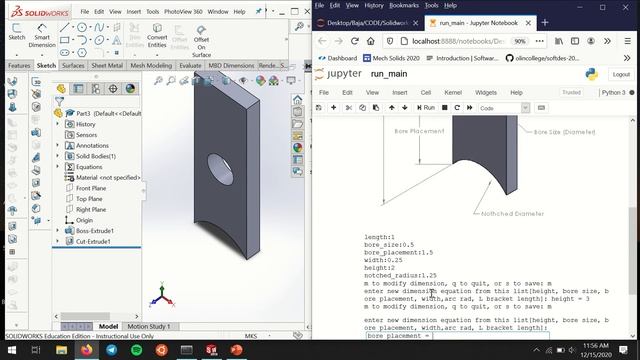Switch to the Features tab
Viewport: 640px width, 360px height.
[x=19, y=65]
